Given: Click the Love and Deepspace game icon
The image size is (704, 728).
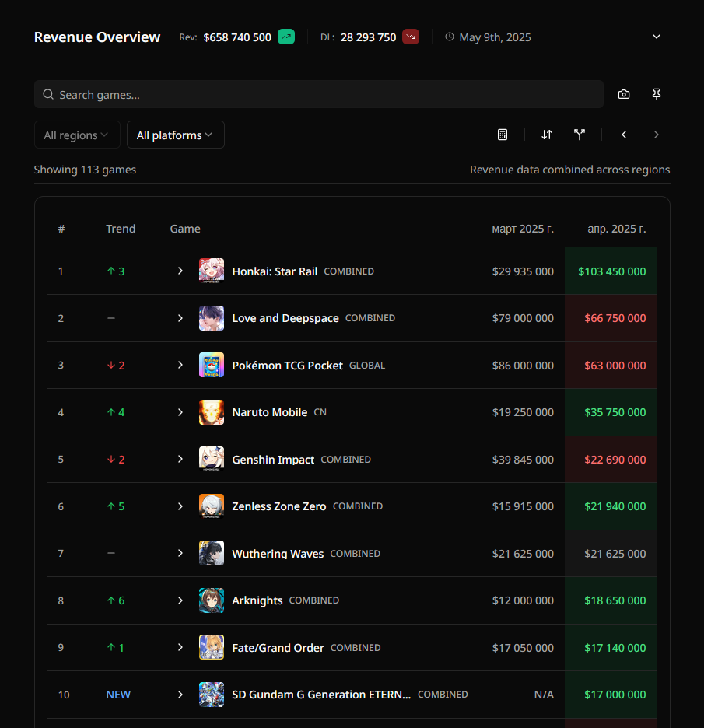Looking at the screenshot, I should tap(212, 318).
